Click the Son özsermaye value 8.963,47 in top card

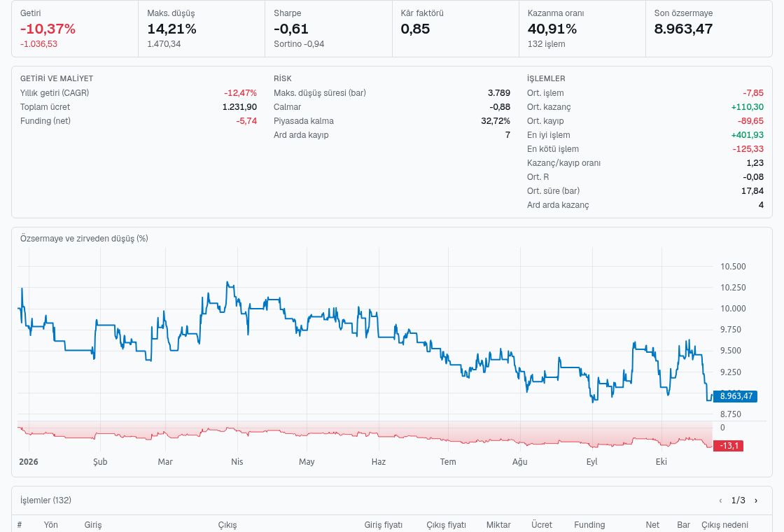(683, 29)
